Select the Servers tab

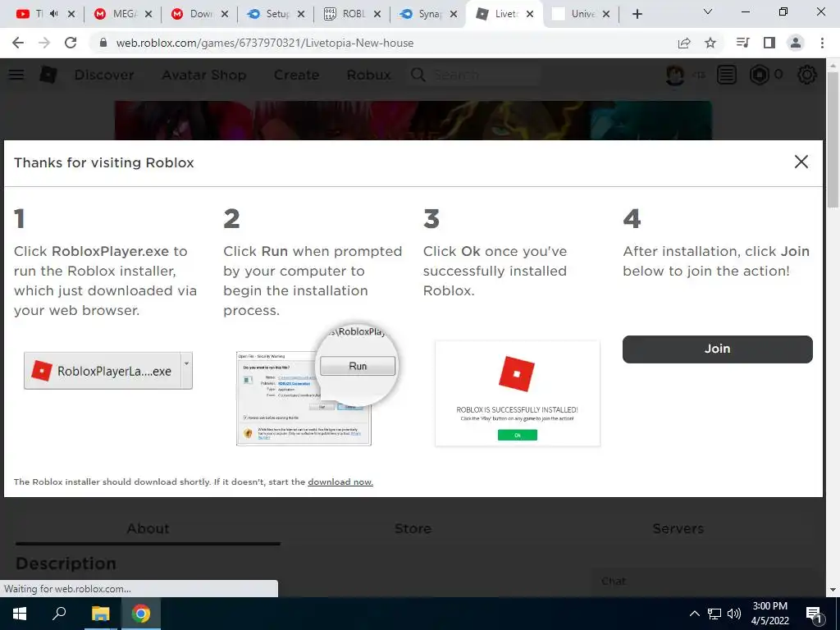(x=678, y=529)
